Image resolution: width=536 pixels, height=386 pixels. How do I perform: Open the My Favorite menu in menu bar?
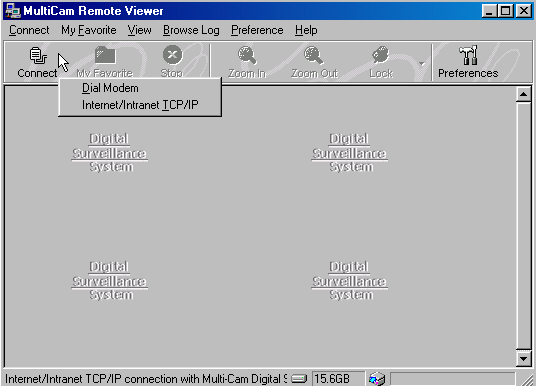89,30
